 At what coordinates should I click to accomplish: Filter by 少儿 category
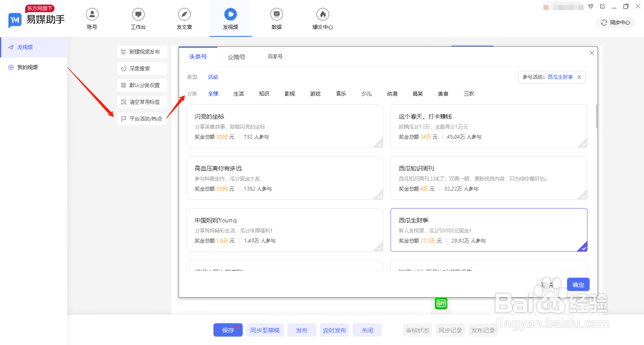pyautogui.click(x=366, y=94)
